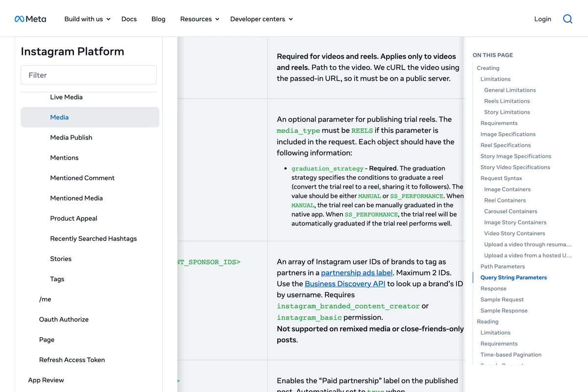This screenshot has width=588, height=392.
Task: Jump to Reel Containers section
Action: [x=505, y=200]
